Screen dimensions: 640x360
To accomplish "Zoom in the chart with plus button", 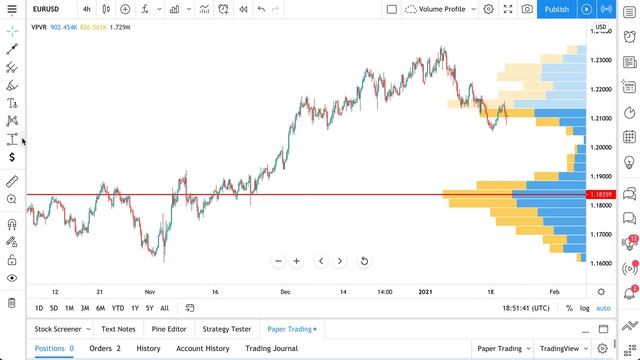I will pyautogui.click(x=297, y=261).
